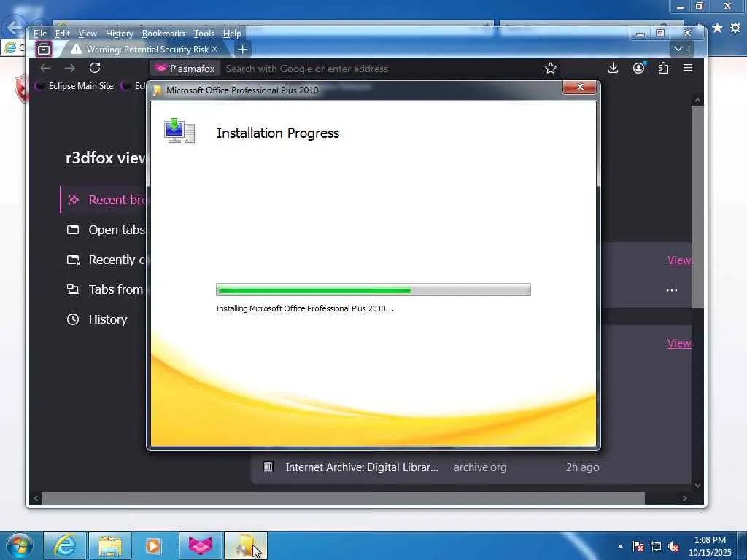Open Windows Media Player from taskbar
Image resolution: width=747 pixels, height=560 pixels.
click(x=153, y=545)
